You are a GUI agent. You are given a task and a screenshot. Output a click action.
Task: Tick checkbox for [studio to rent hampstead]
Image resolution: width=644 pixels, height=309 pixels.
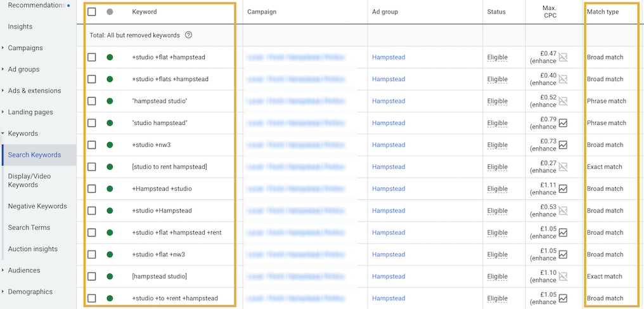tap(91, 167)
